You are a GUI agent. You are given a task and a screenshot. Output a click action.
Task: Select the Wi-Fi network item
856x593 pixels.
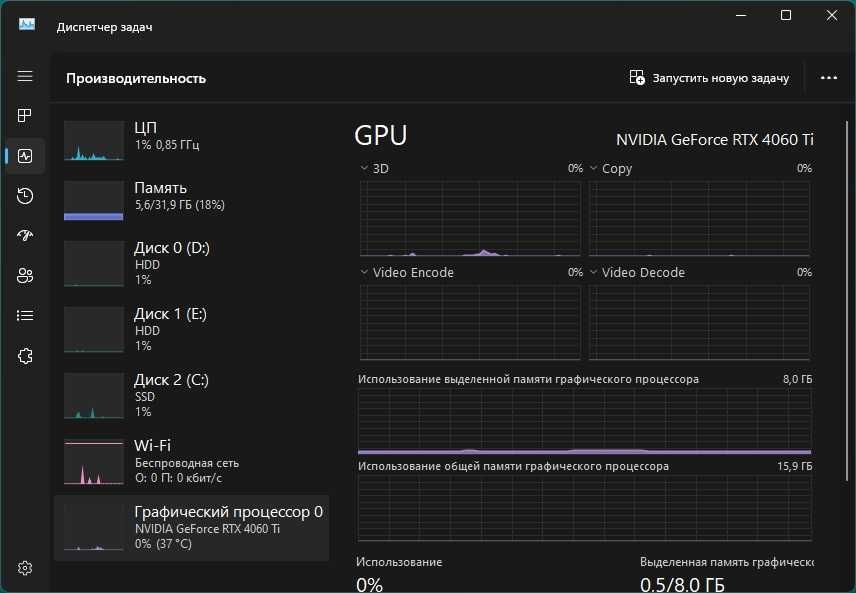(x=191, y=461)
